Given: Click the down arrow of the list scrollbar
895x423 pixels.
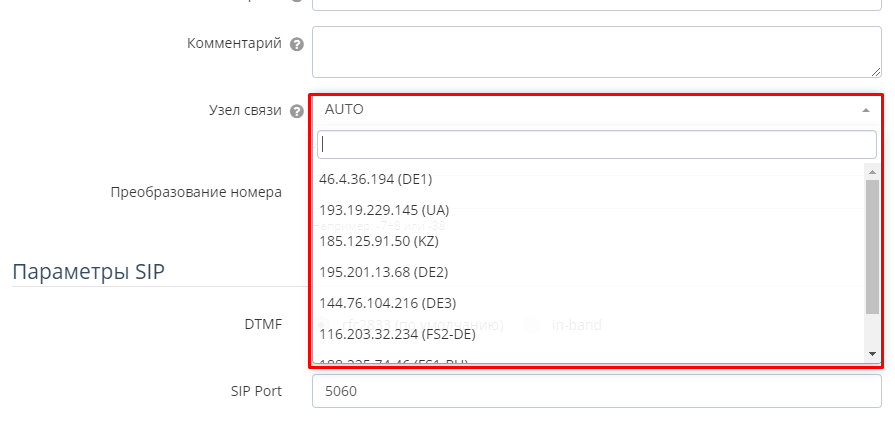Looking at the screenshot, I should point(872,354).
